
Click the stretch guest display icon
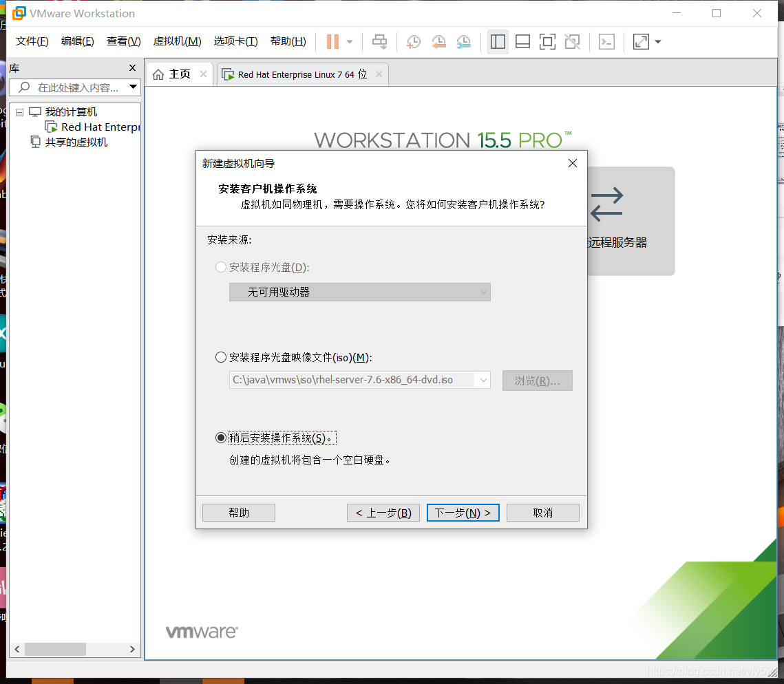pos(641,42)
